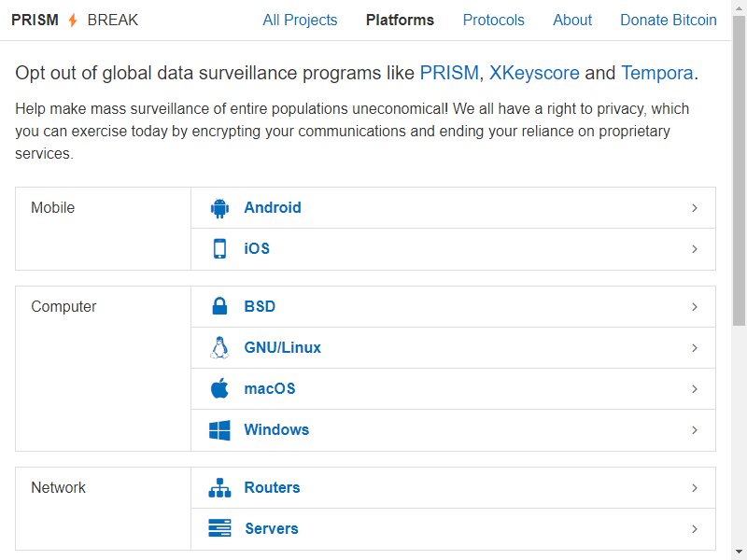Screen dimensions: 747x560
Task: Click the Servers rack icon
Action: click(219, 528)
